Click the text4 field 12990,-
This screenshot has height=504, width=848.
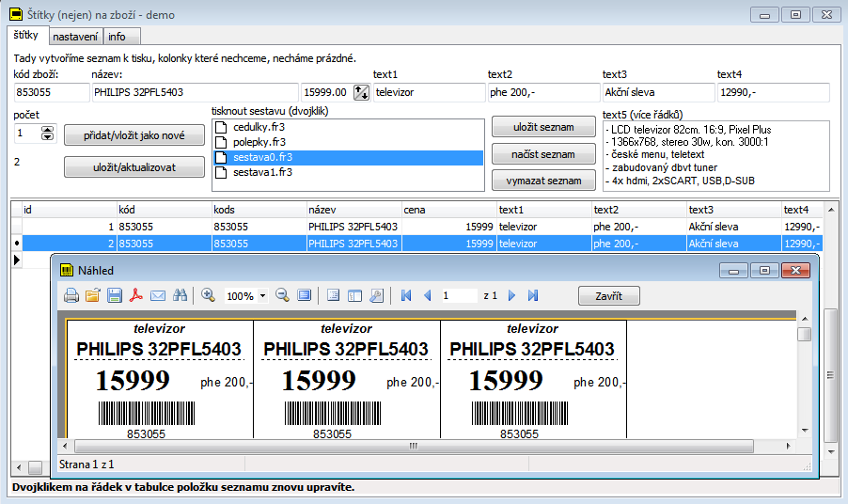point(774,92)
